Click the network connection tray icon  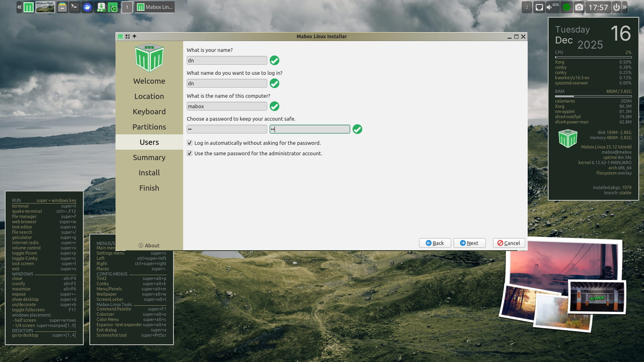[539, 7]
